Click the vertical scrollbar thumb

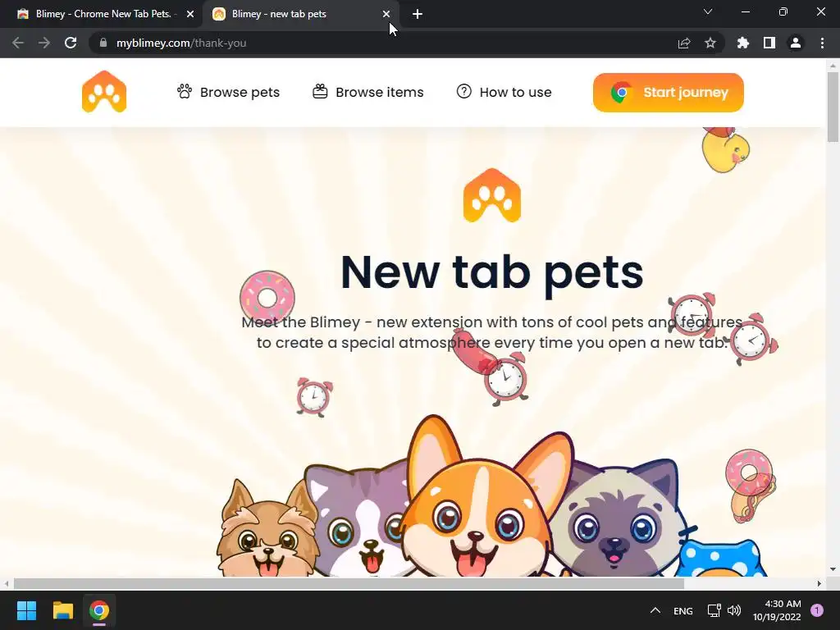pyautogui.click(x=833, y=107)
